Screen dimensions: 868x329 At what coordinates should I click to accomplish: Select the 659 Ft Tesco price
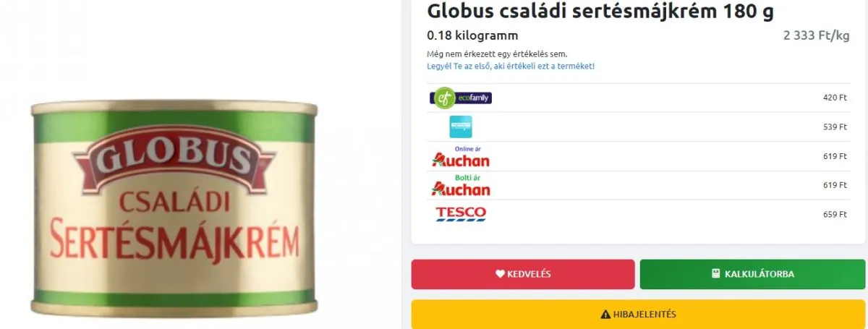(835, 215)
